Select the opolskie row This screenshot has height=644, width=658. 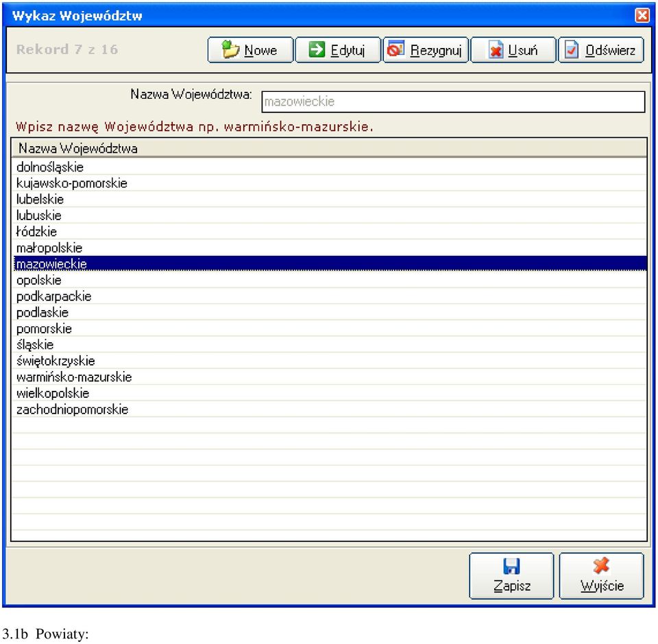330,280
